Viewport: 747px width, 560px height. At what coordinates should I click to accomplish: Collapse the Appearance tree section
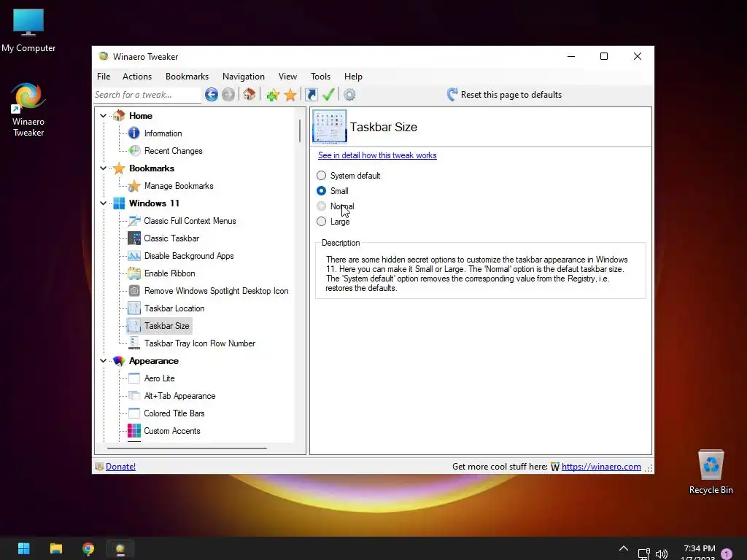pos(104,361)
